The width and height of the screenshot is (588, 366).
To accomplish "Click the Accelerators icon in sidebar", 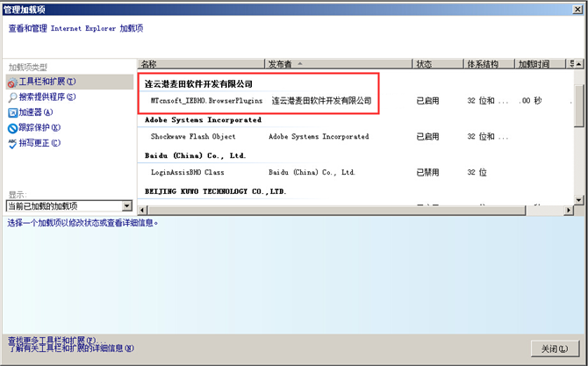I will (12, 112).
